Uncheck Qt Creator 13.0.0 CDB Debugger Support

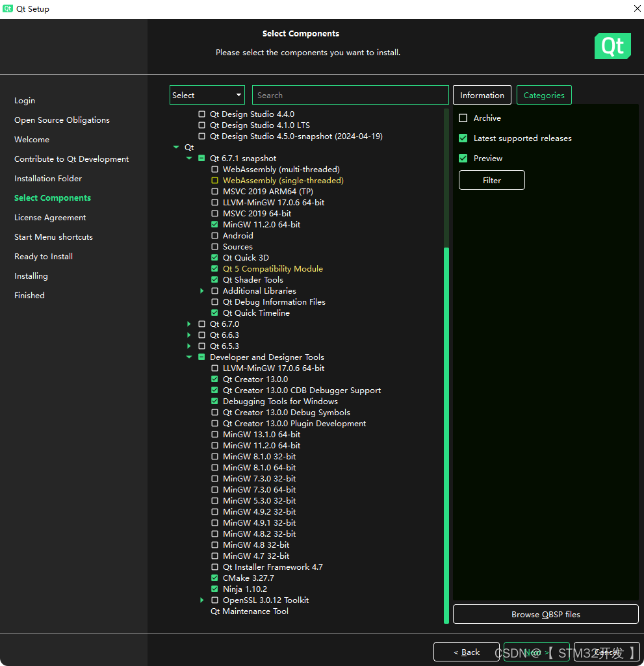click(x=214, y=391)
